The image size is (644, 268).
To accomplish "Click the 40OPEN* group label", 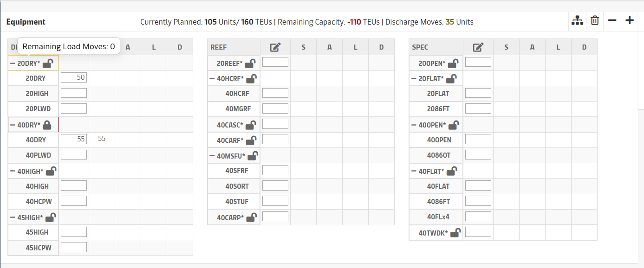I will pos(432,125).
